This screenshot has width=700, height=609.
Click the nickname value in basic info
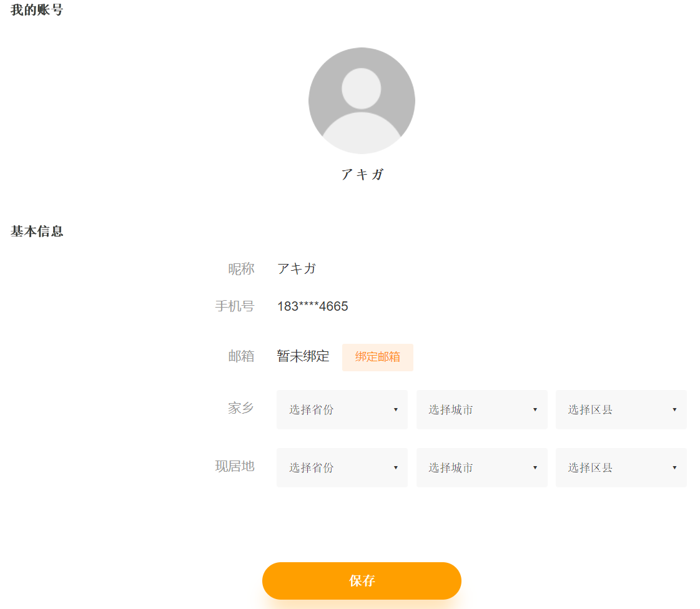pos(297,269)
